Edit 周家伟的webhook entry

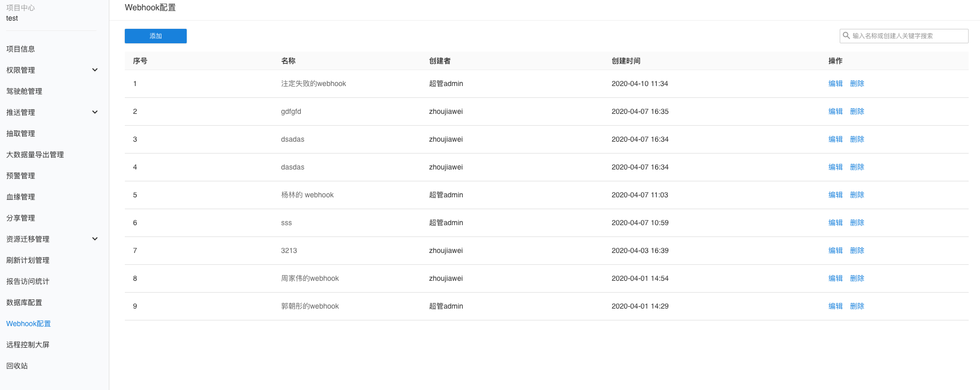point(835,278)
